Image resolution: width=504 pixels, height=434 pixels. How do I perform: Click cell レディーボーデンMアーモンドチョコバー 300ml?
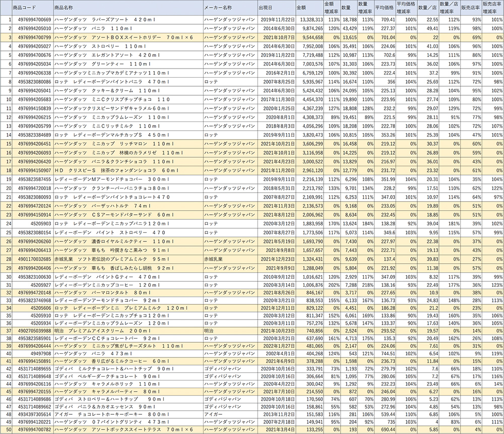pyautogui.click(x=128, y=179)
